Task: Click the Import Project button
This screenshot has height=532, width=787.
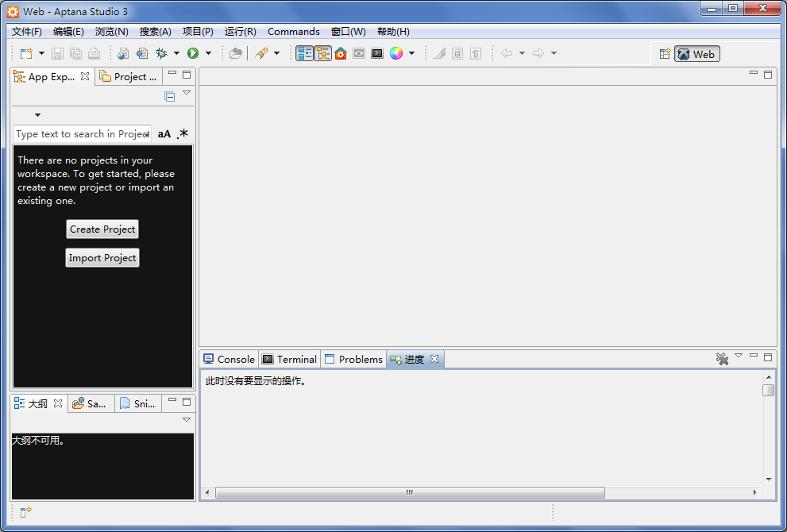Action: pyautogui.click(x=102, y=258)
